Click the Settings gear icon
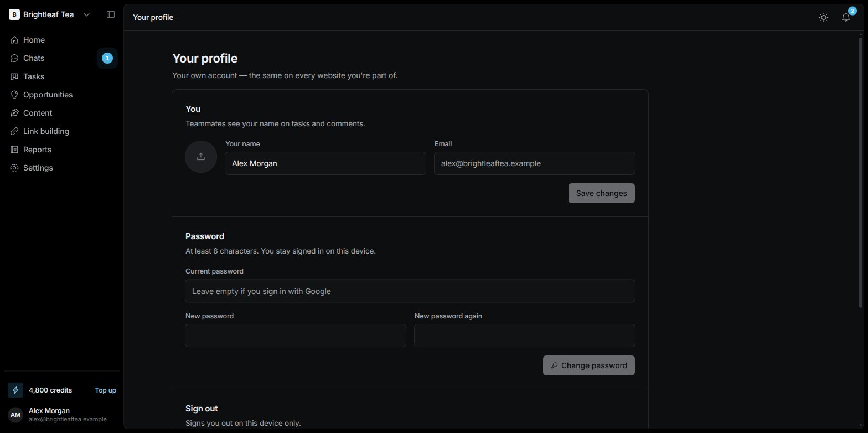Viewport: 868px width, 433px height. point(14,168)
